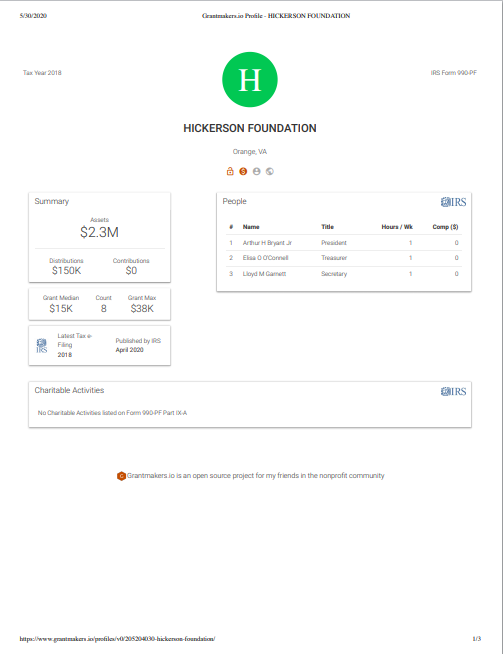The width and height of the screenshot is (503, 654).
Task: Click the grey person icon
Action: click(257, 171)
